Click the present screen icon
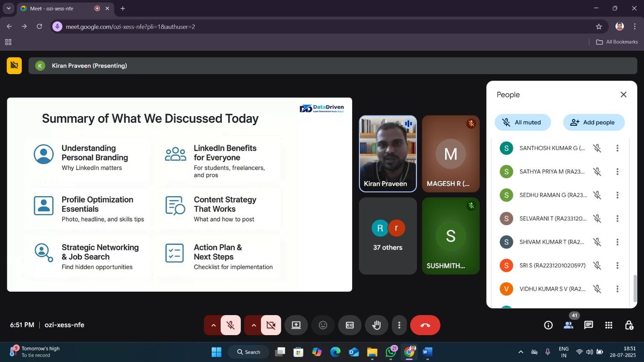The height and width of the screenshot is (362, 644). coord(296,325)
